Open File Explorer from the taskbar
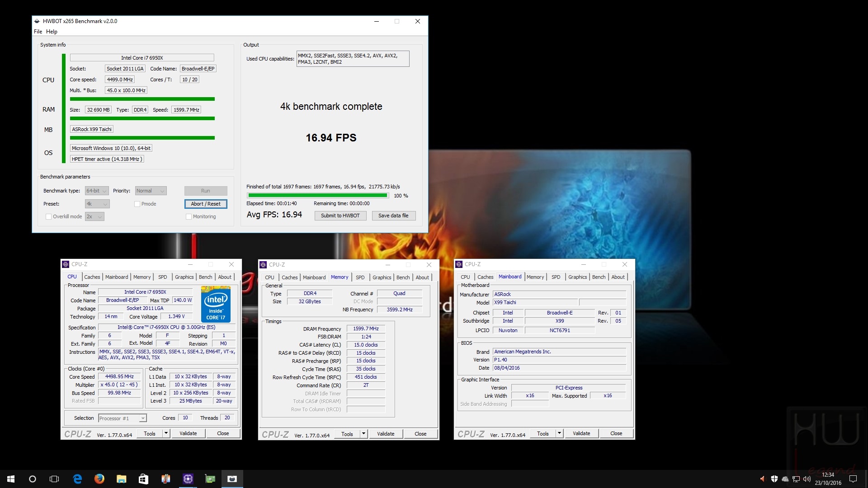 point(121,479)
